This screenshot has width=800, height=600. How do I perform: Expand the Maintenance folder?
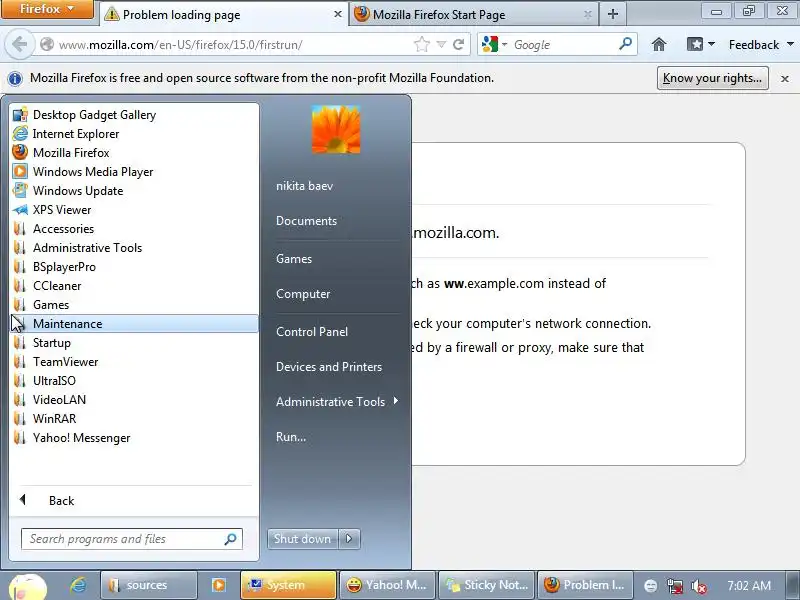(x=134, y=323)
